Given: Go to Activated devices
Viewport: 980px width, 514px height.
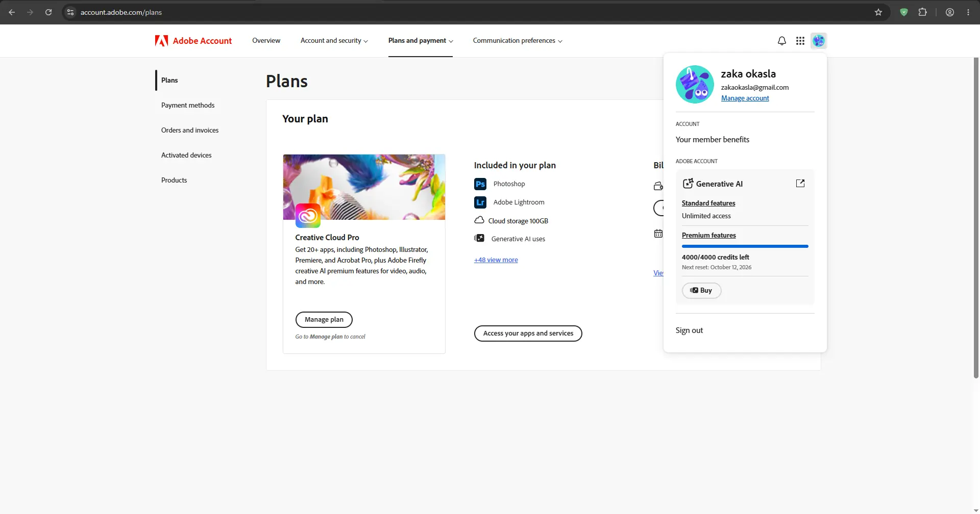Looking at the screenshot, I should (186, 155).
